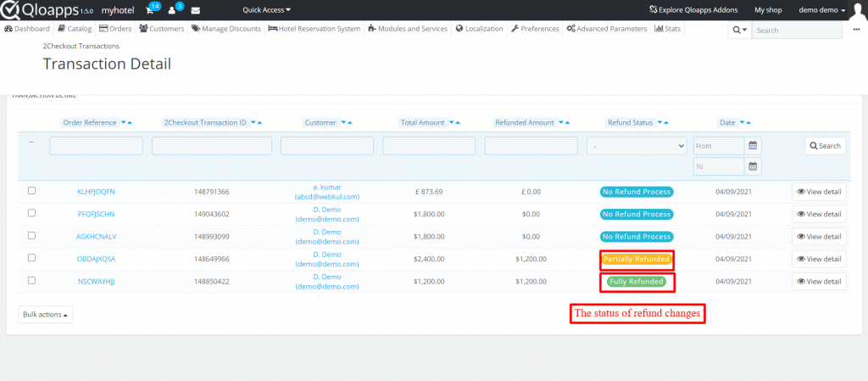
Task: Open the Advanced Parameters menu
Action: 607,29
